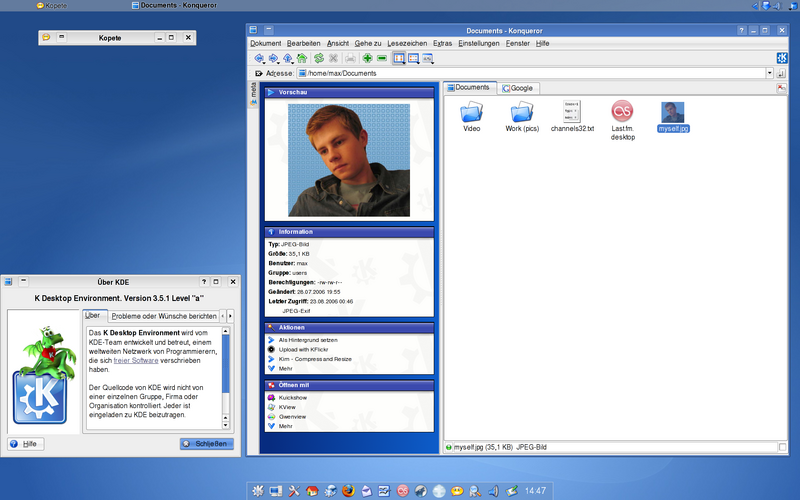
Task: Open myself.jpg with Gwenview
Action: (292, 417)
